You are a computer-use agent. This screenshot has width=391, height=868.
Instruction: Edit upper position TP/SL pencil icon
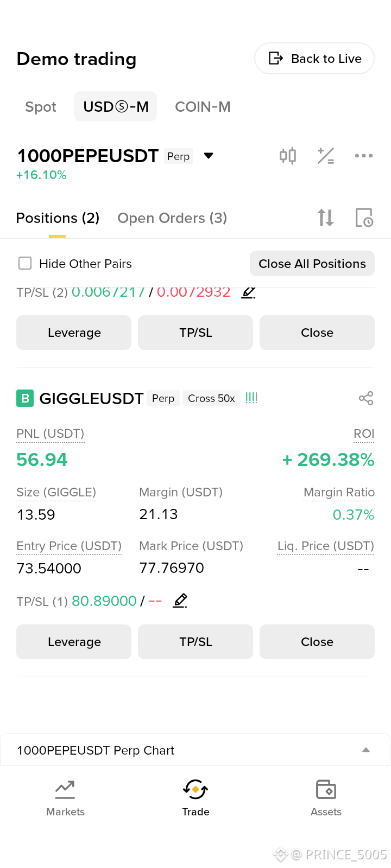click(248, 292)
